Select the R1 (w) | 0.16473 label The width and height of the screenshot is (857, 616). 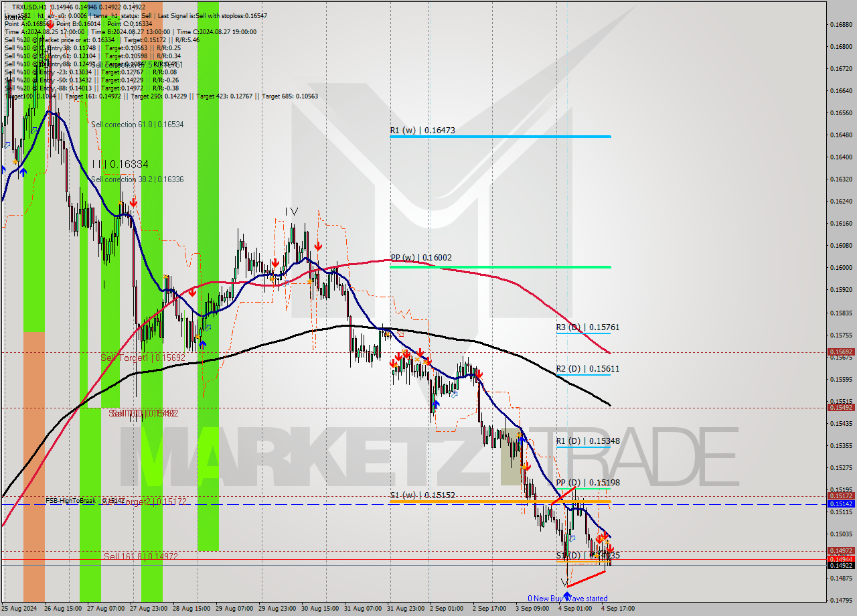422,131
